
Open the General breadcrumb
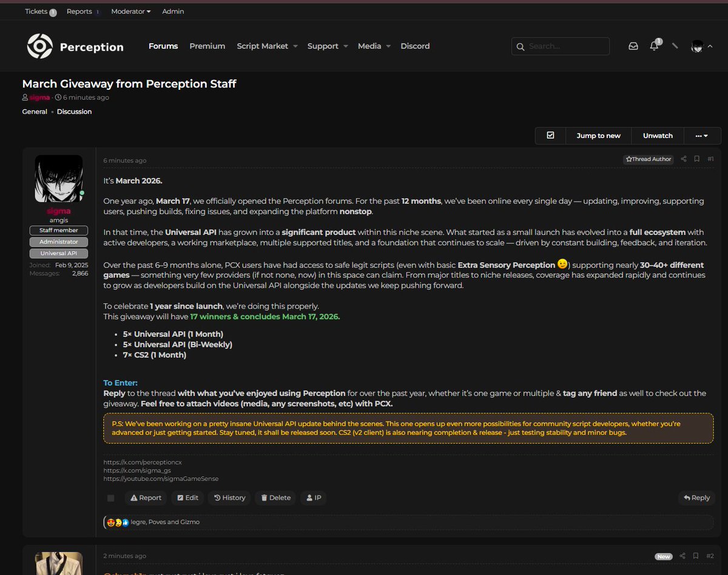point(35,112)
